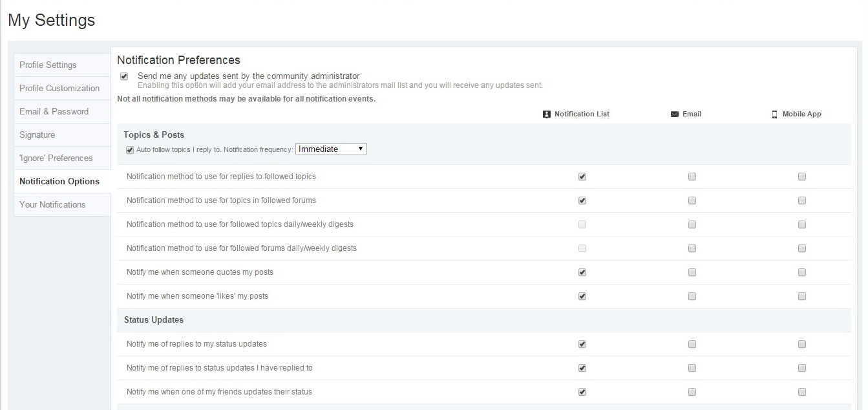Viewport: 868px width, 410px height.
Task: Toggle Auto follow topics I reply to
Action: click(x=130, y=150)
